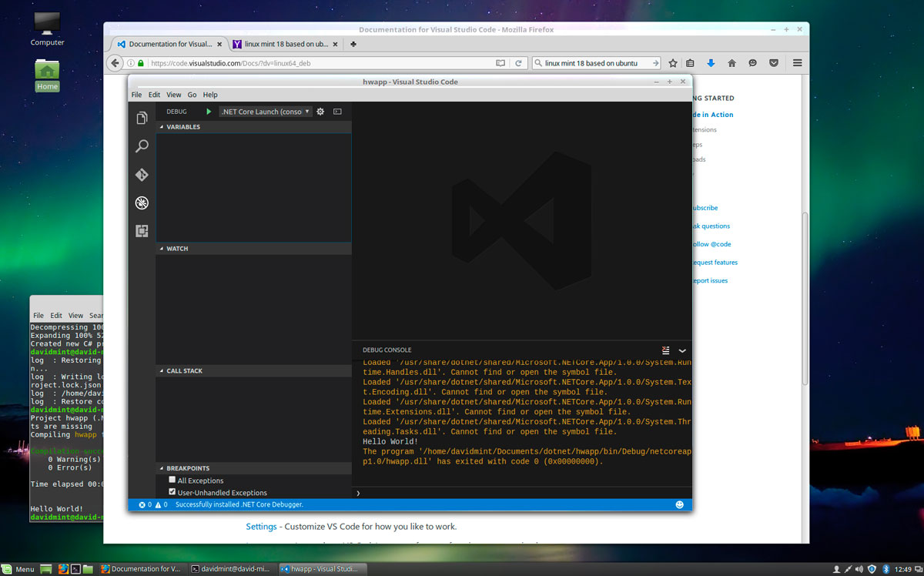Image resolution: width=924 pixels, height=576 pixels.
Task: Launch Terminal from the panel launcher
Action: (x=75, y=569)
